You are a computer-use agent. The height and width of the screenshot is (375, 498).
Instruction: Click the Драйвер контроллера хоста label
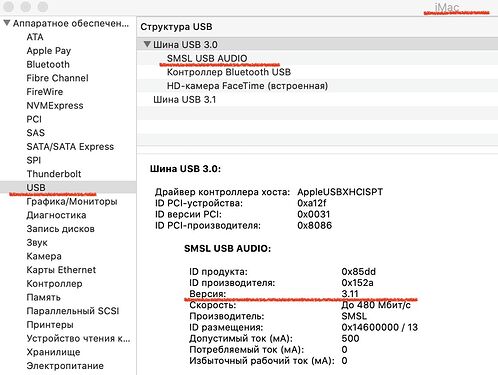tap(222, 192)
